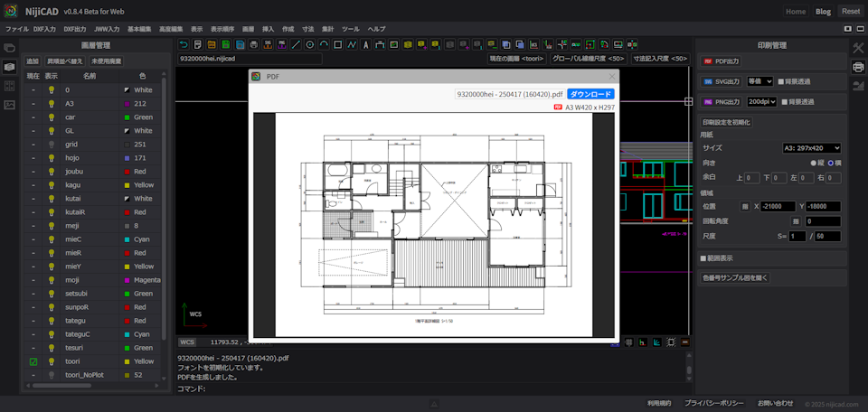The height and width of the screenshot is (412, 868).
Task: Open the PNG resolution 200dpi dropdown
Action: [763, 102]
